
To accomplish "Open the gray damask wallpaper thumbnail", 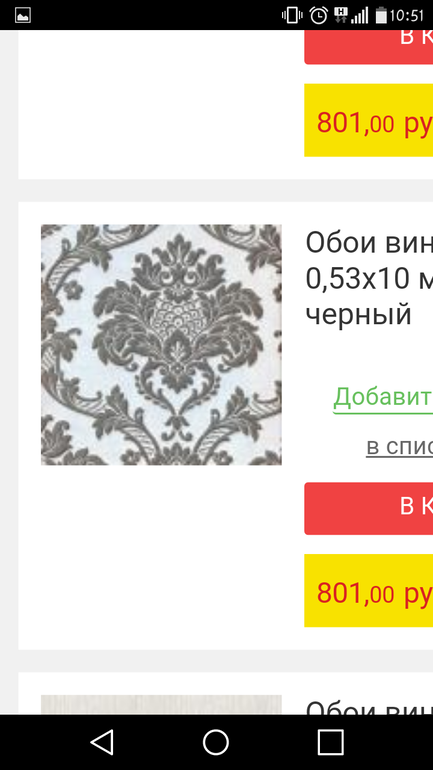I will tap(161, 345).
